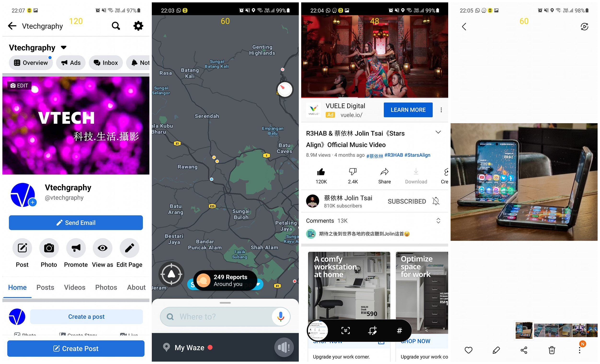Select the Videos tab on Facebook page
This screenshot has height=364, width=600.
point(74,287)
